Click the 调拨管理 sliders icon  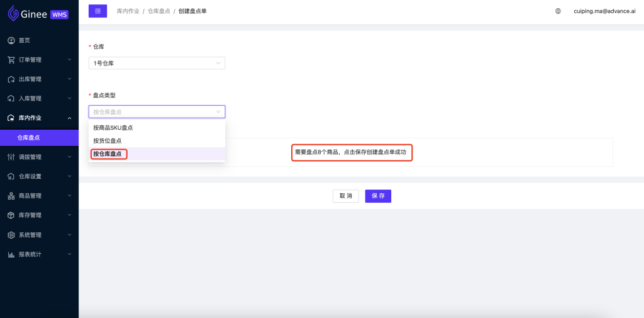(11, 157)
